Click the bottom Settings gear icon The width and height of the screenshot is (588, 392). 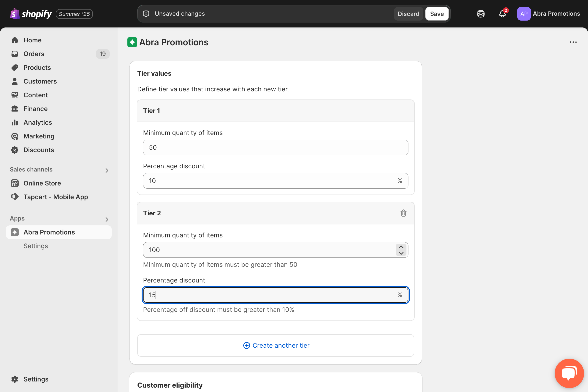point(15,379)
